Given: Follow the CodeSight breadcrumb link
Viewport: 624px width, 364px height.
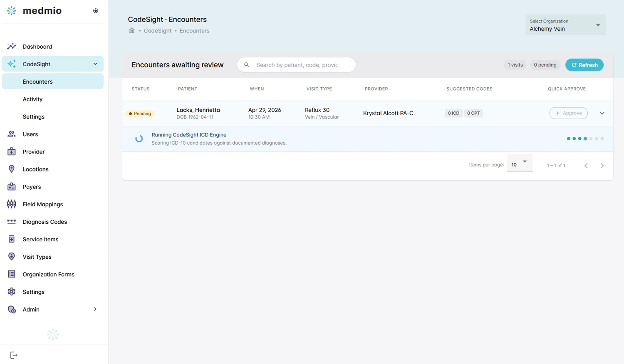Looking at the screenshot, I should [x=158, y=31].
